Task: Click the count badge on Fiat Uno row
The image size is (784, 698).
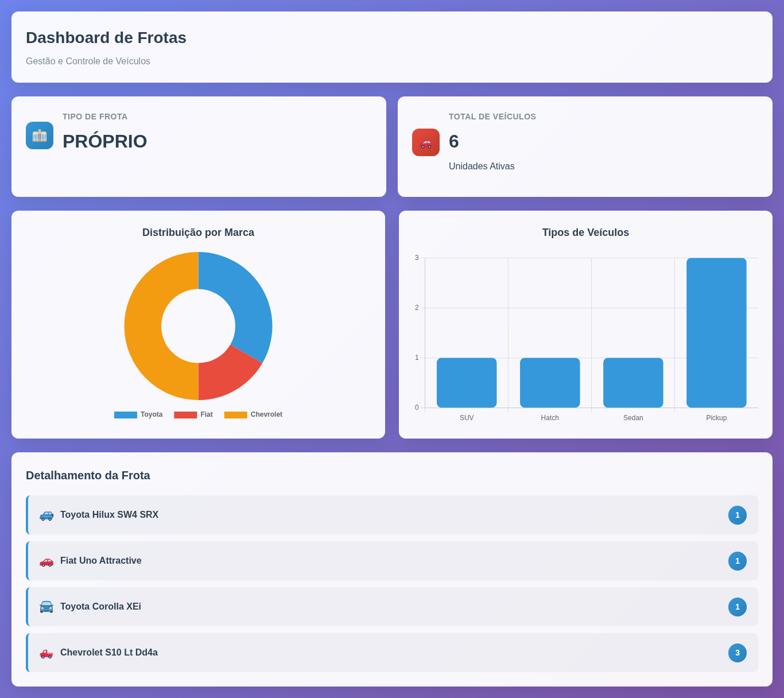Action: (738, 561)
